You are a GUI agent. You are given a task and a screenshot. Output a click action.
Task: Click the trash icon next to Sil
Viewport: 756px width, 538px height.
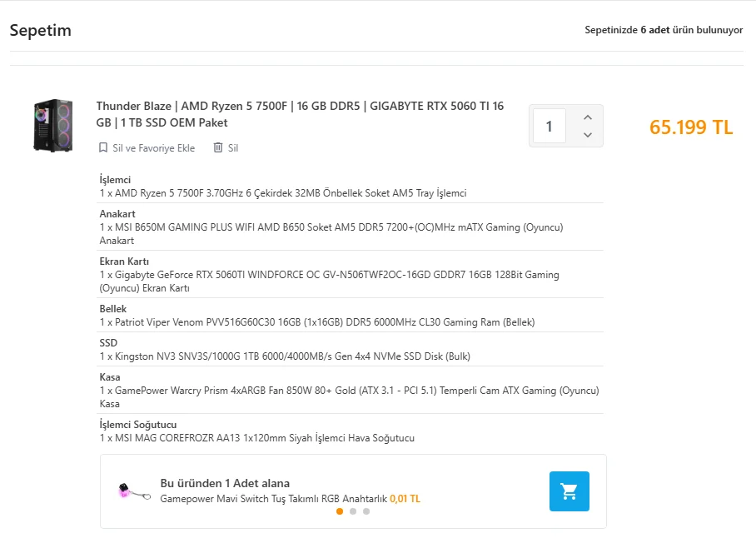tap(218, 147)
